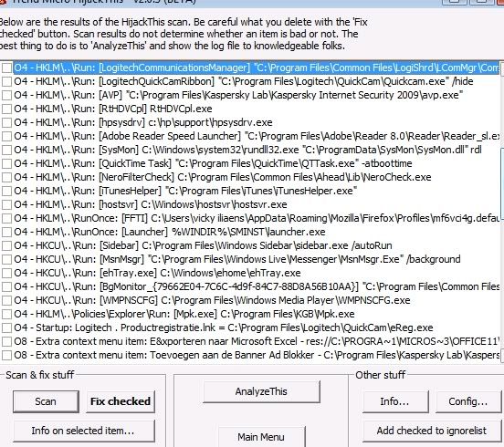Select the hostsvr.exe row

tap(151, 204)
